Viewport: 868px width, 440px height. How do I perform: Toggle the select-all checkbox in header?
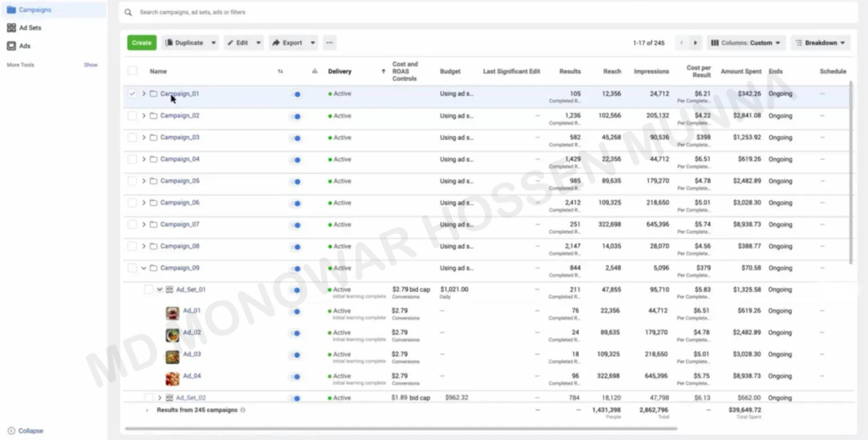tap(132, 71)
